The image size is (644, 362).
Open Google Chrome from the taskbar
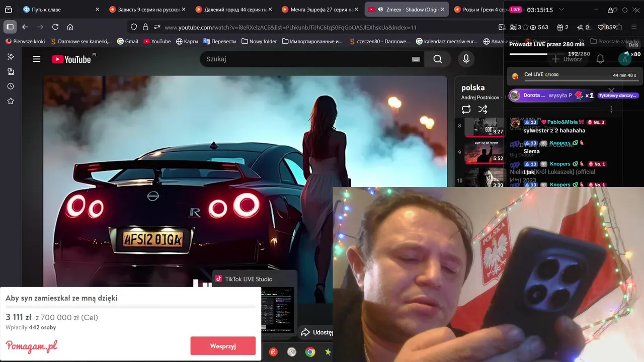pyautogui.click(x=310, y=352)
